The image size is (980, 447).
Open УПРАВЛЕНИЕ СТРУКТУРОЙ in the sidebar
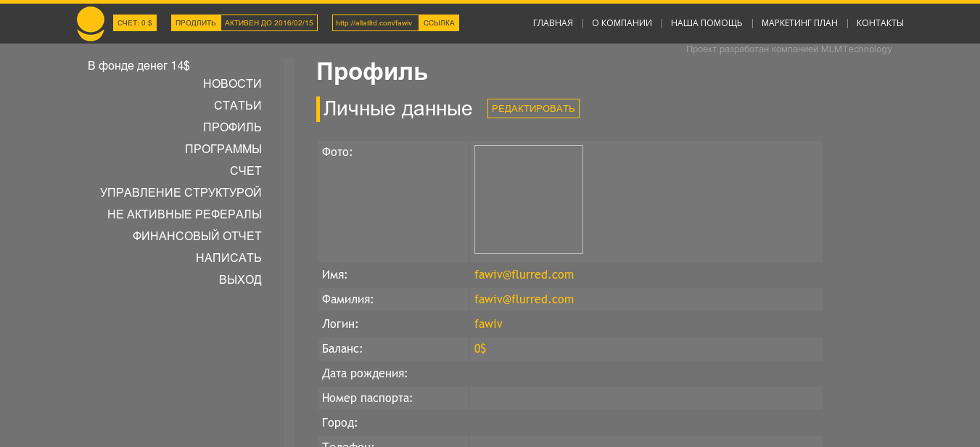coord(181,193)
